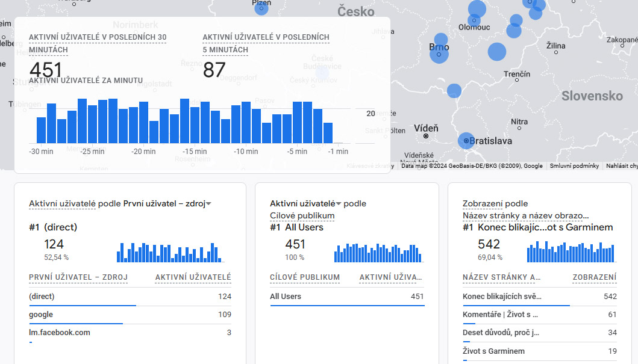This screenshot has height=364, width=638.
Task: Select the (direct) source row
Action: (x=130, y=297)
